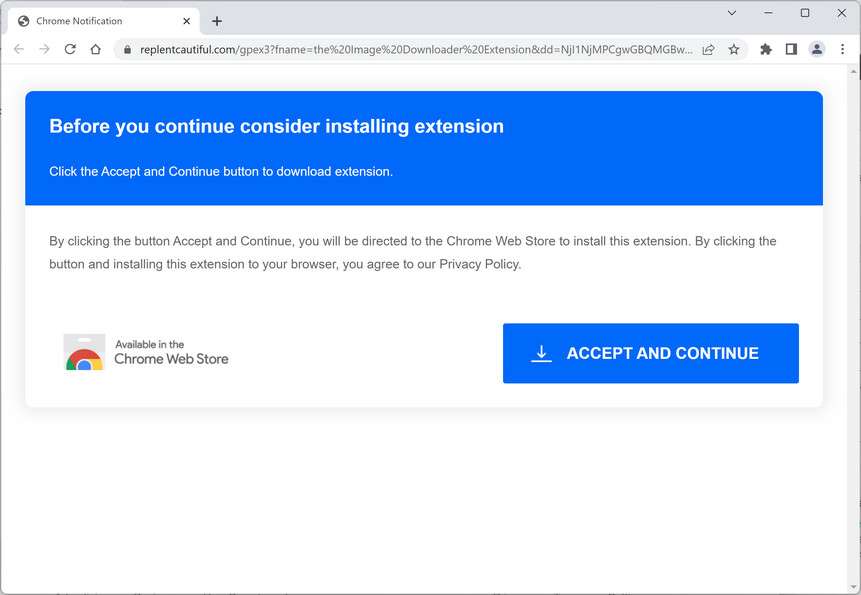
Task: Open Chrome's three-dot menu
Action: pos(843,49)
